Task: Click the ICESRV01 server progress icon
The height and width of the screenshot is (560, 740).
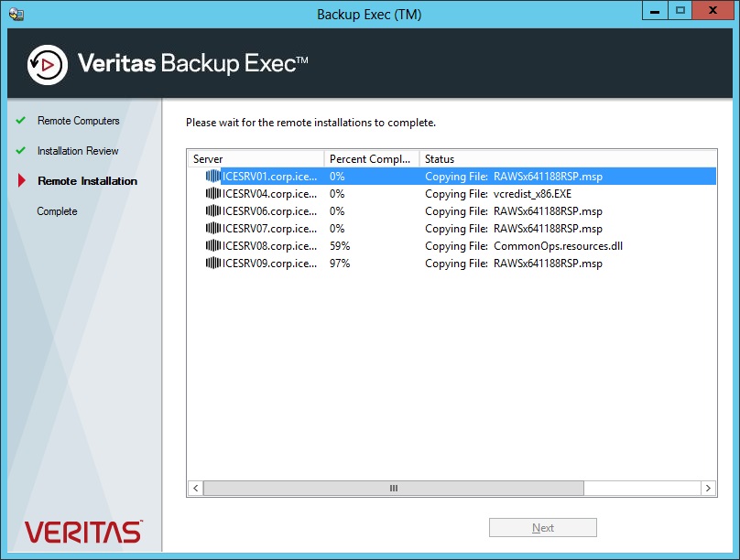Action: (213, 177)
